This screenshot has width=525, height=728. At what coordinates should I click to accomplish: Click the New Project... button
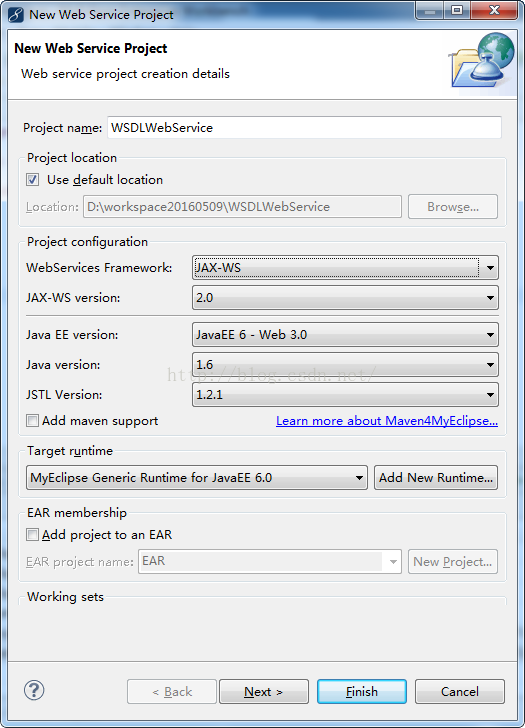[x=453, y=562]
